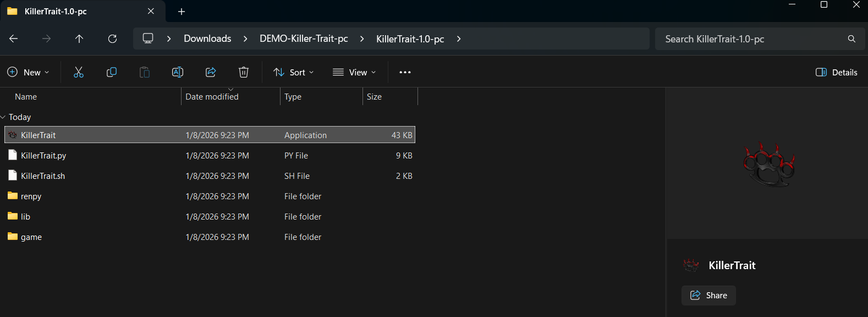Click small KillerTrait icon in details pane

(691, 265)
